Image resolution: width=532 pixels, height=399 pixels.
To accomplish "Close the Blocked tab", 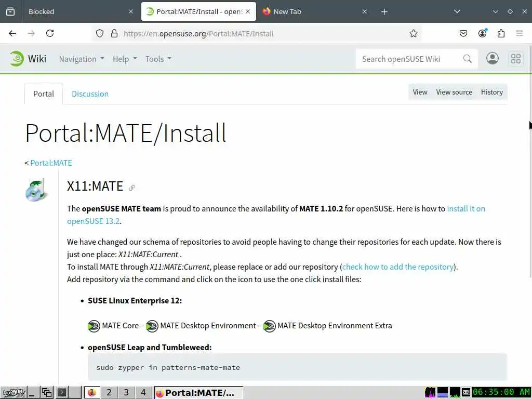I will [131, 11].
